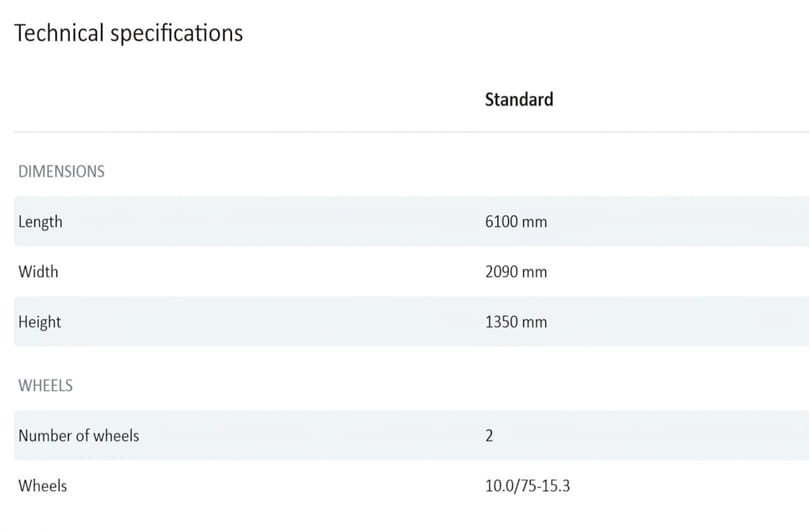Select the Standard column header
Viewport: 809px width, 529px height.
[x=518, y=99]
